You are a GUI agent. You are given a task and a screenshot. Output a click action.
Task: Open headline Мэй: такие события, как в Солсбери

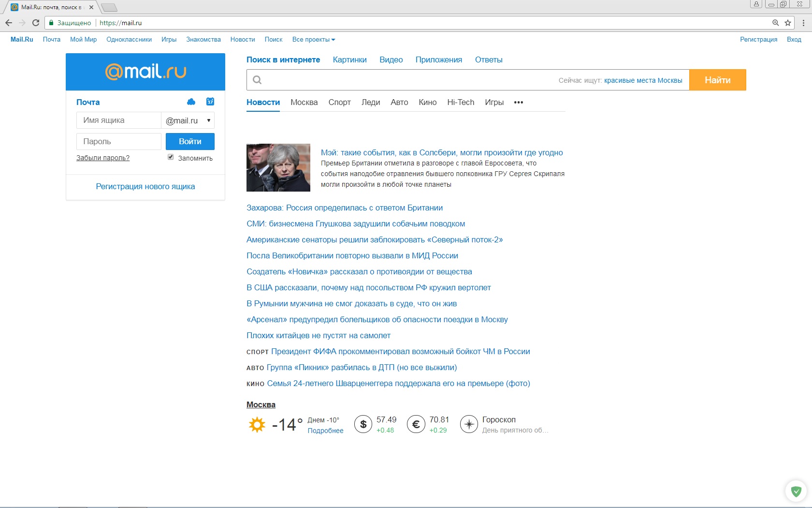pos(442,153)
